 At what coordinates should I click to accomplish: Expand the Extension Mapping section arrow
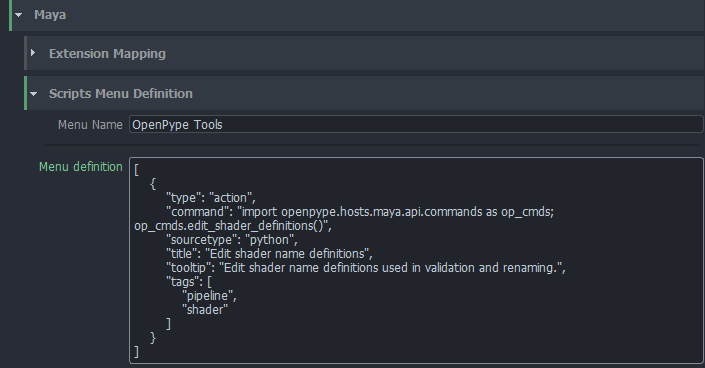(33, 53)
